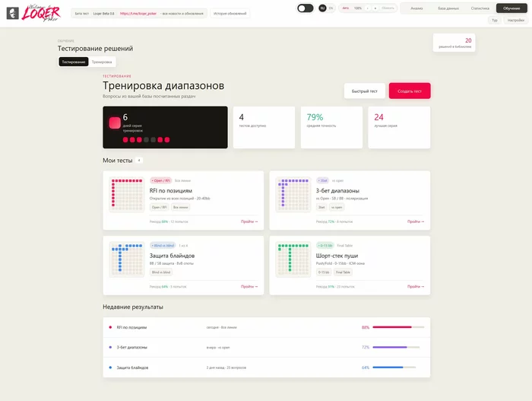Click the red streak icon beside 6
Image resolution: width=532 pixels, height=401 pixels.
(115, 123)
